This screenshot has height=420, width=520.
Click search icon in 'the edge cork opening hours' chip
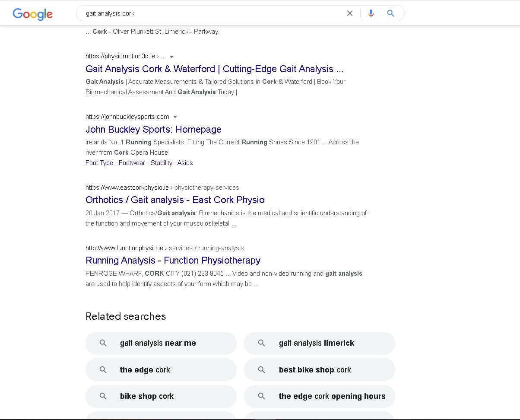261,396
